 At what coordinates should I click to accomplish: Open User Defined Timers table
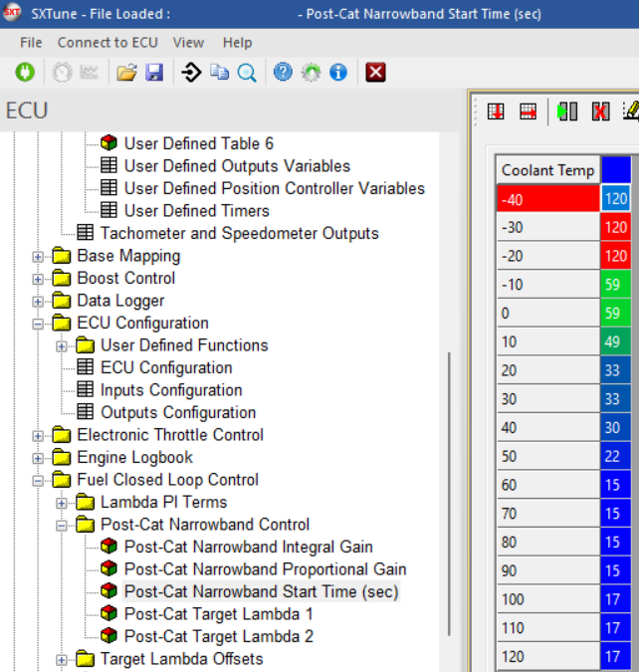click(x=197, y=211)
